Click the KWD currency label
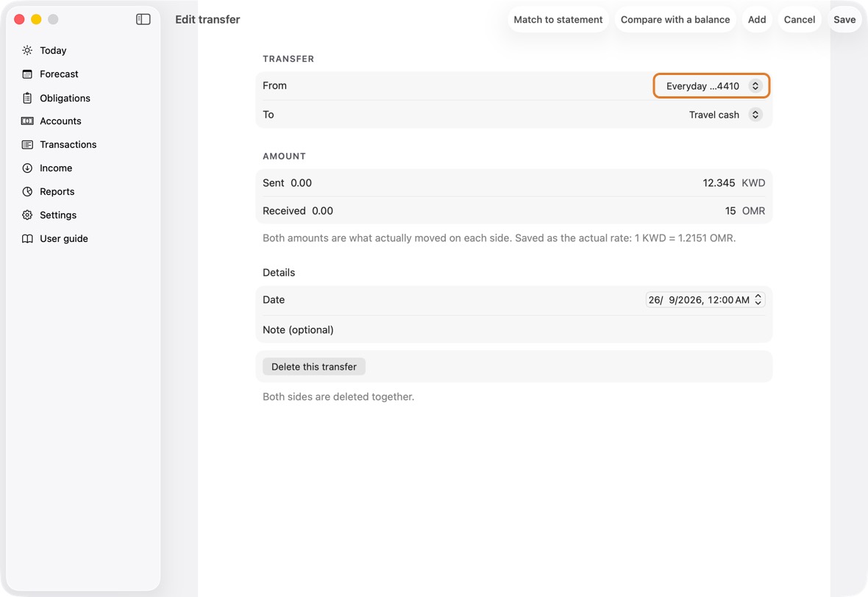 coord(753,183)
